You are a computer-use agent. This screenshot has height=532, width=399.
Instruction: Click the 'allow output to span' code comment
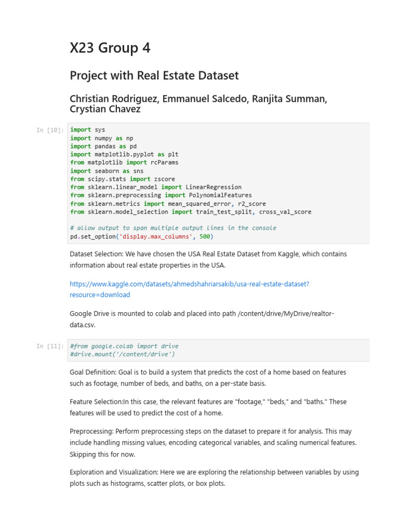point(173,228)
